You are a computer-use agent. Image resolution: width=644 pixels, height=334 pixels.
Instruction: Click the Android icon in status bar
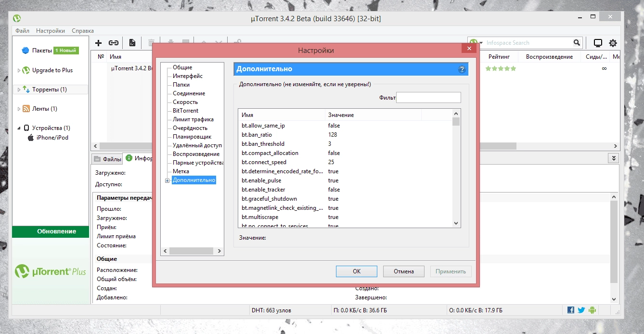click(592, 310)
